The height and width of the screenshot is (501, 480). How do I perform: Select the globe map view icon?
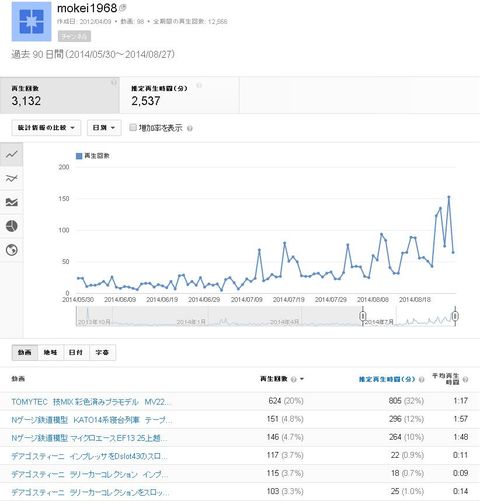tap(12, 250)
